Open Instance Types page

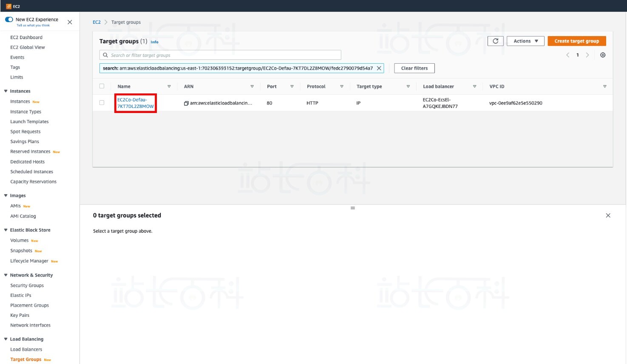(26, 112)
